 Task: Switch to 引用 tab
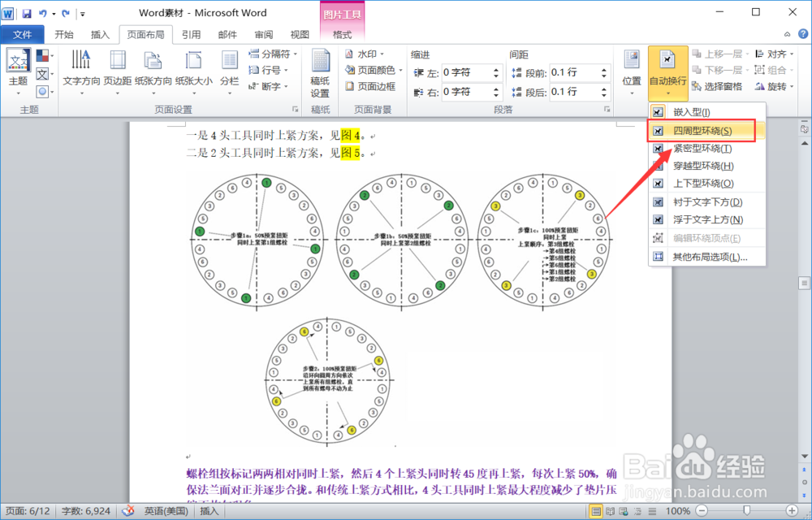click(191, 34)
